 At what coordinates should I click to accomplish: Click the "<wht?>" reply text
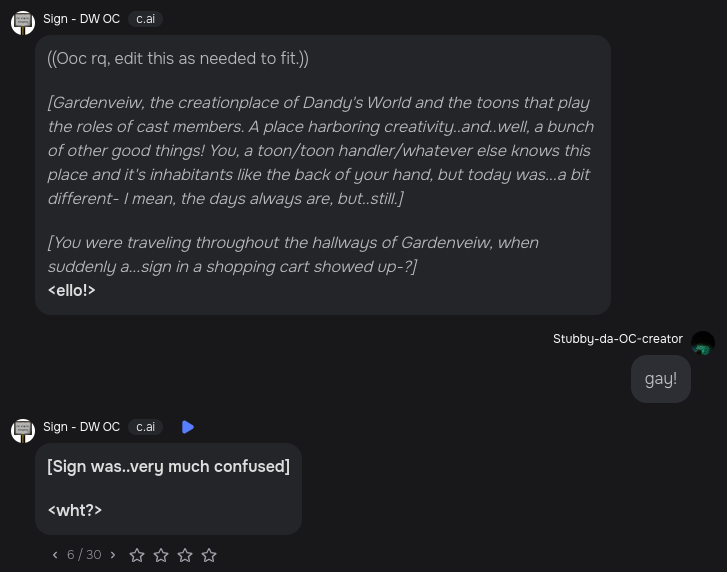(x=75, y=510)
